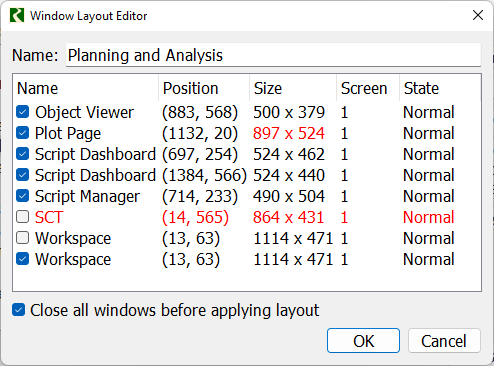Close the Window Layout Editor dialog

click(478, 15)
